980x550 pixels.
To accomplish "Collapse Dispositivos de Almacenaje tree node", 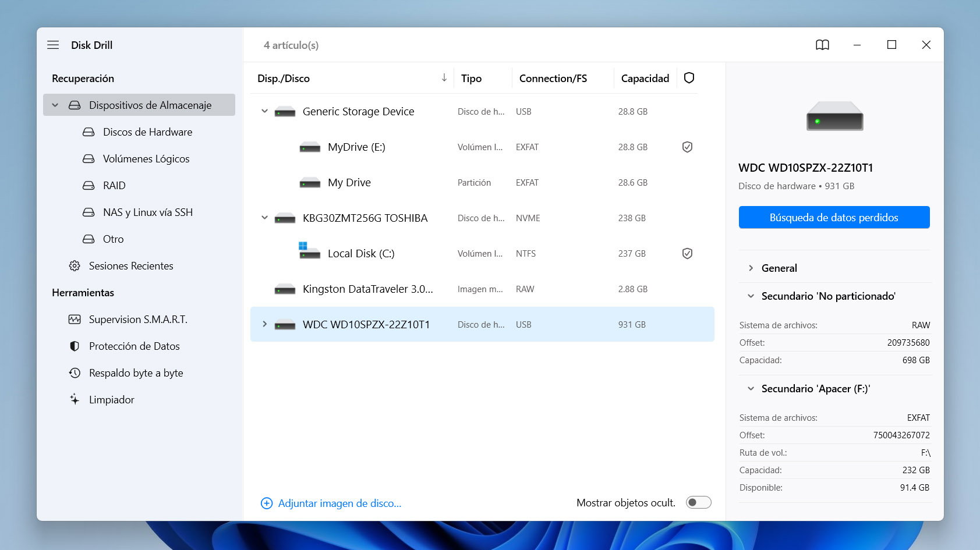I will [55, 105].
